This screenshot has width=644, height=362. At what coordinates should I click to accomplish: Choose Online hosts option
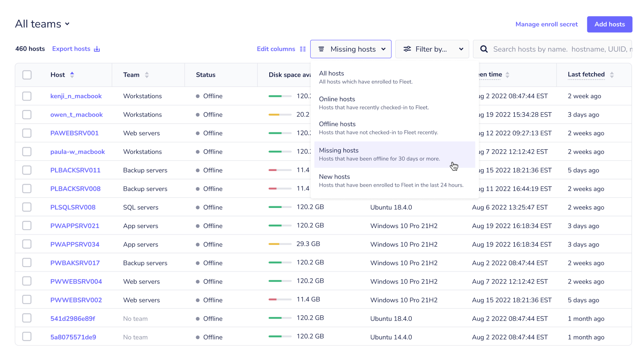(394, 103)
